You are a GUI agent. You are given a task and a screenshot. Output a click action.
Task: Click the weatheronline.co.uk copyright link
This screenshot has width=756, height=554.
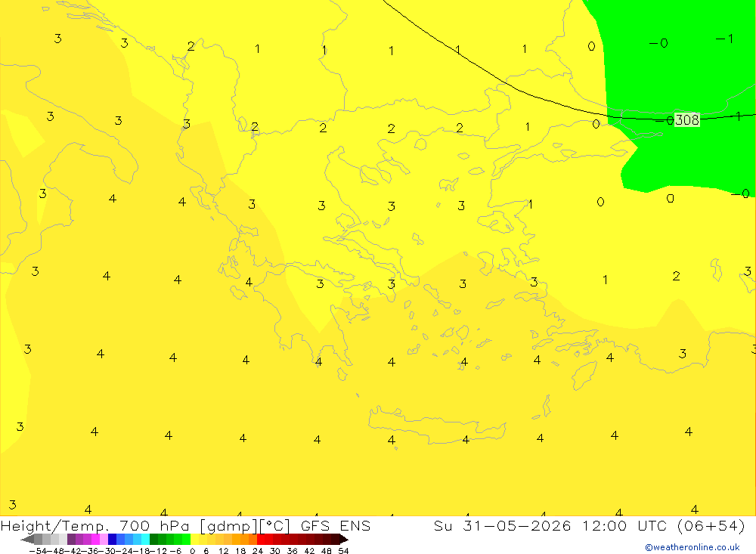(692, 547)
